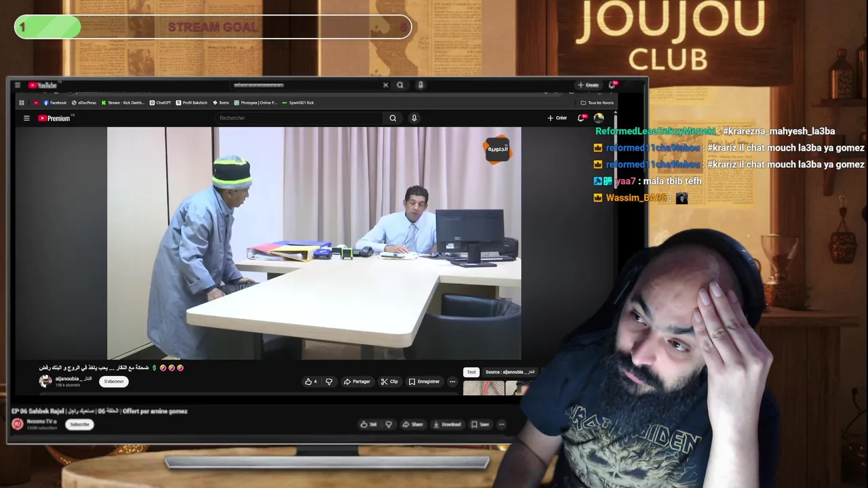Select the Source : aljanoubia filter chip
868x488 pixels.
[509, 372]
